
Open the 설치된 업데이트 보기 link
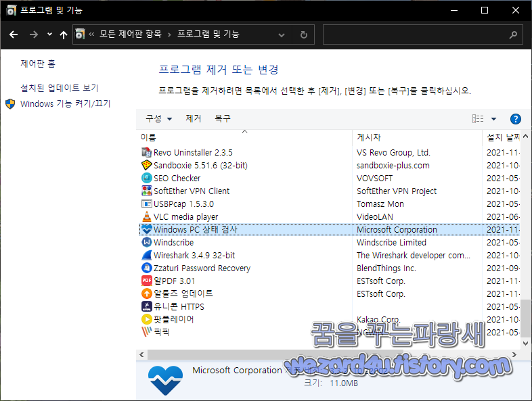[60, 88]
